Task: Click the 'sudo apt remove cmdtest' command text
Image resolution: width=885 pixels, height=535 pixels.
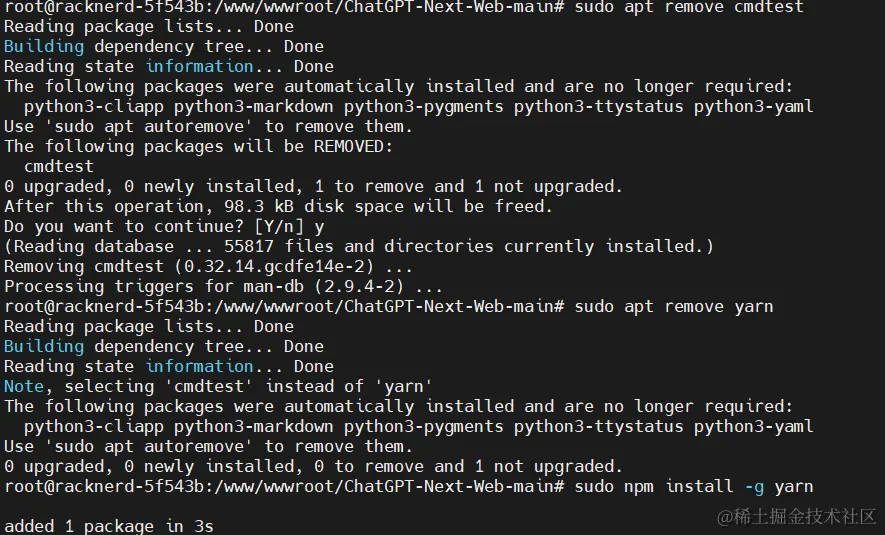Action: [689, 7]
